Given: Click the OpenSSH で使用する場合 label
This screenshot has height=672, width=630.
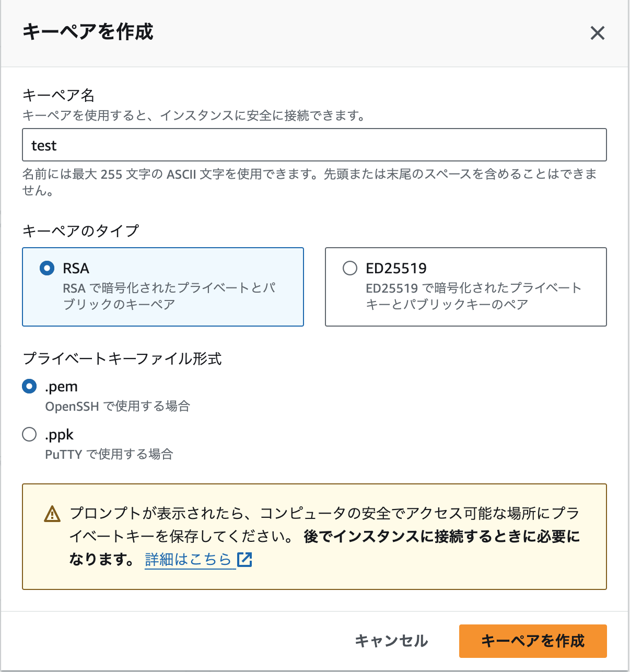Looking at the screenshot, I should click(x=118, y=406).
